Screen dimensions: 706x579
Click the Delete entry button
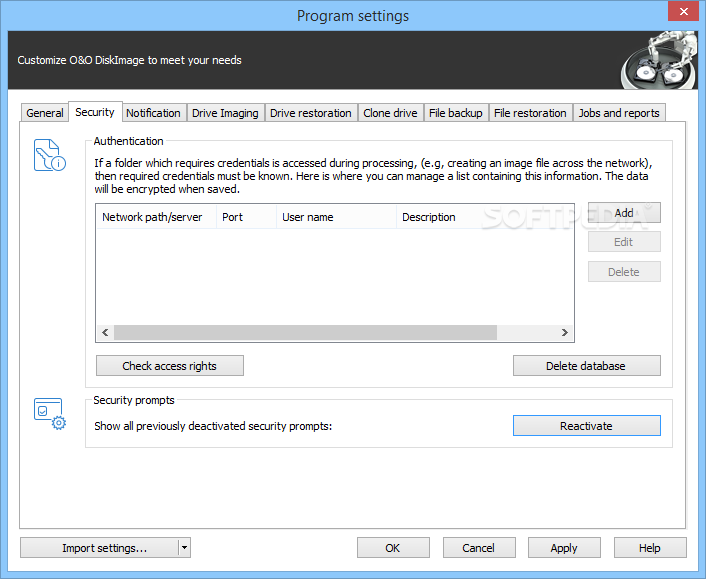pos(624,271)
